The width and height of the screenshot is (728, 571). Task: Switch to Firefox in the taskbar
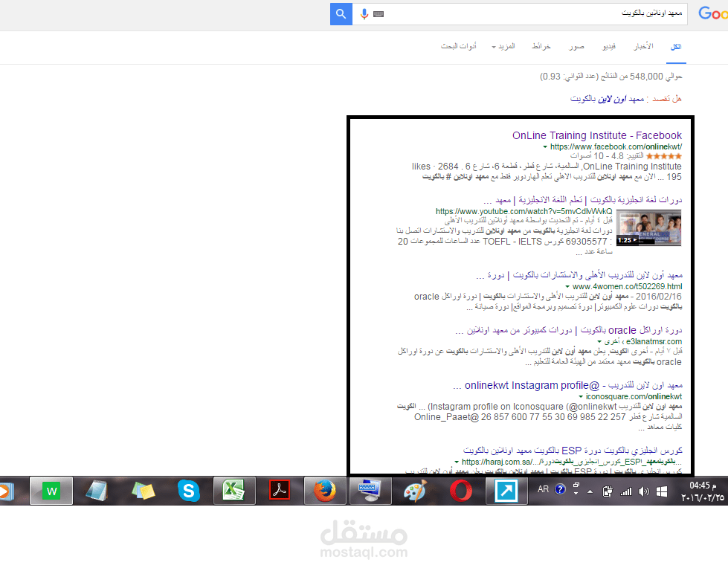coord(325,490)
